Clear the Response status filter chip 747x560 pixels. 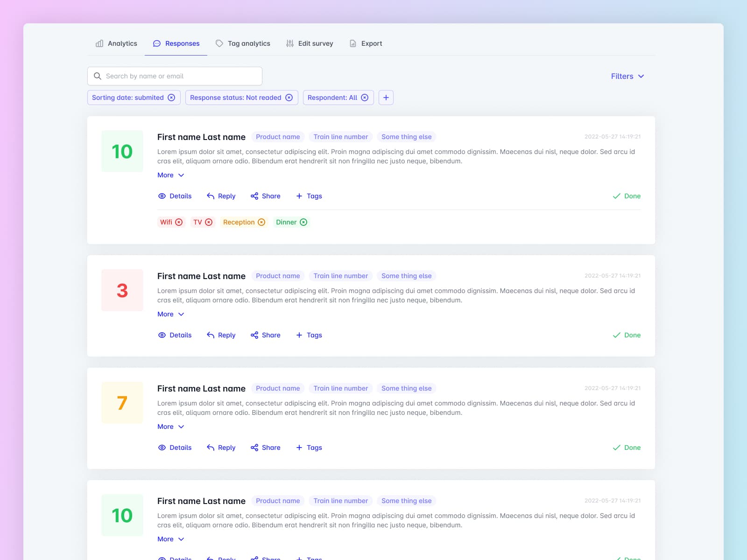pos(289,98)
